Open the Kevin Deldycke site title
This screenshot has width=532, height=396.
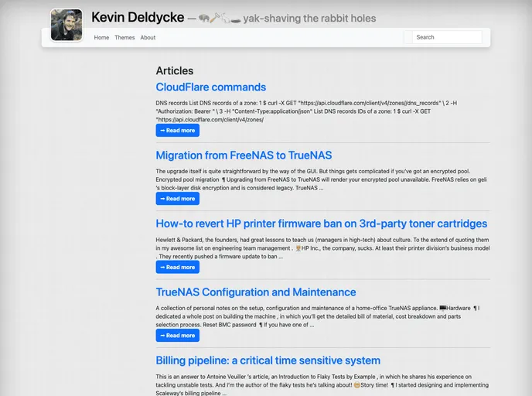point(138,17)
